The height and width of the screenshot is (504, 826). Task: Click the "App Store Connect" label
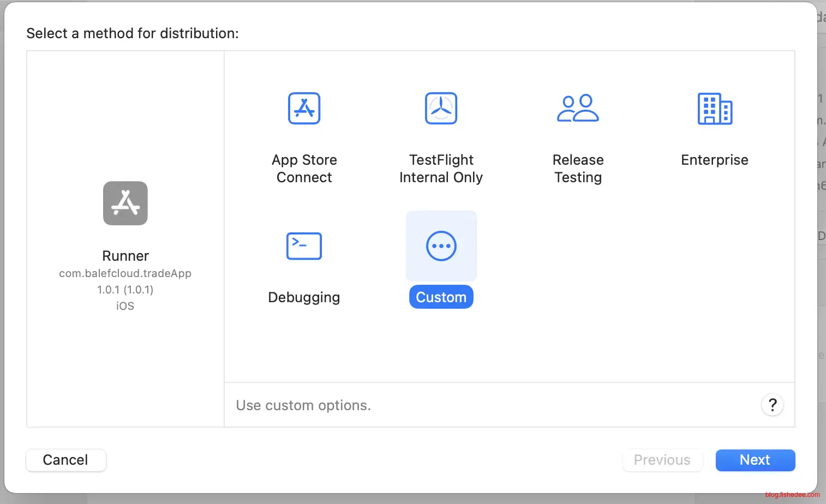304,169
